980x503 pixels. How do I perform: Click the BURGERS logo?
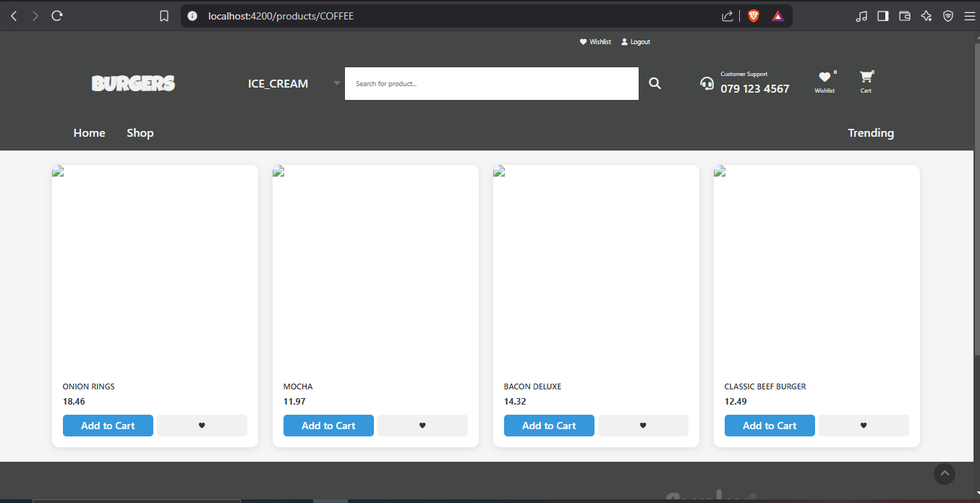133,83
